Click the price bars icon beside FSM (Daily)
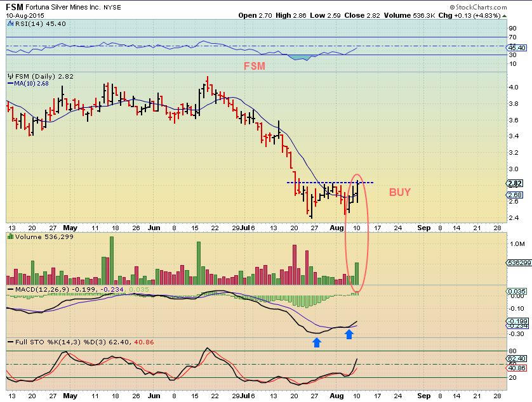The height and width of the screenshot is (402, 532). tap(11, 77)
